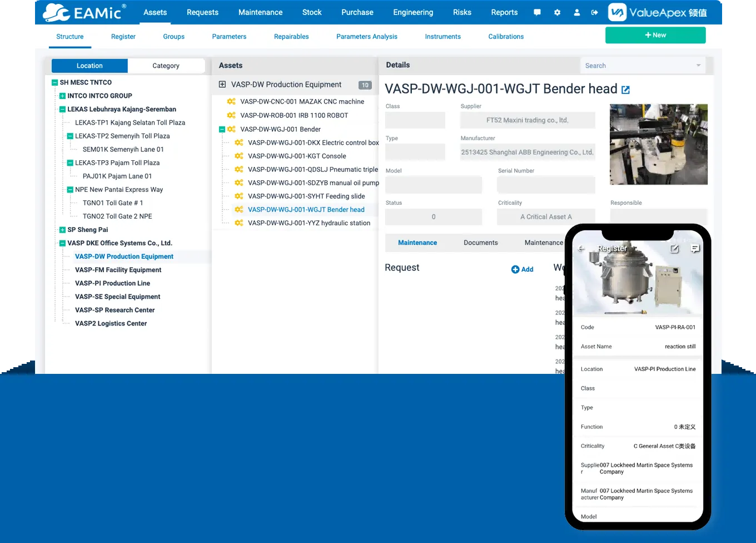Open the search dropdown in the Details panel

[698, 65]
